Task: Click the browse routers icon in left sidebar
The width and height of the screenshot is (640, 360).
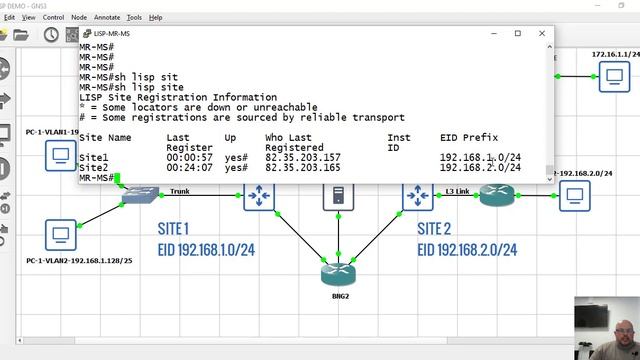Action: (x=4, y=69)
